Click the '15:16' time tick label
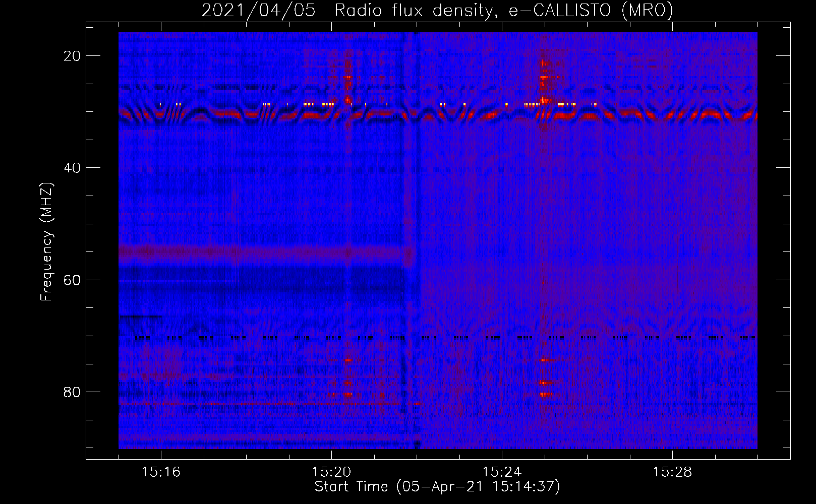Image resolution: width=816 pixels, height=504 pixels. [161, 472]
